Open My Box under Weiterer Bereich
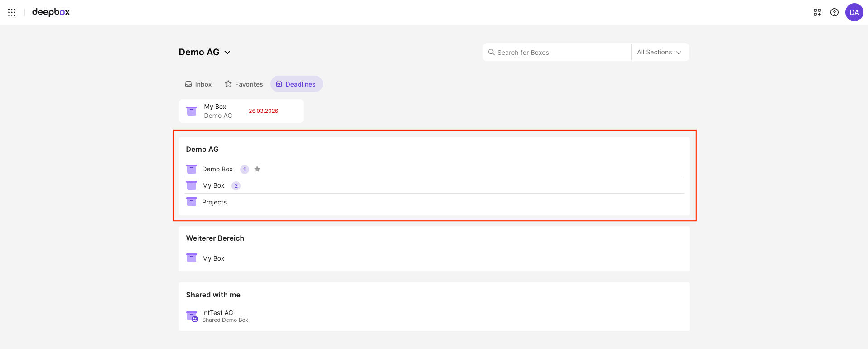The height and width of the screenshot is (349, 868). click(213, 258)
